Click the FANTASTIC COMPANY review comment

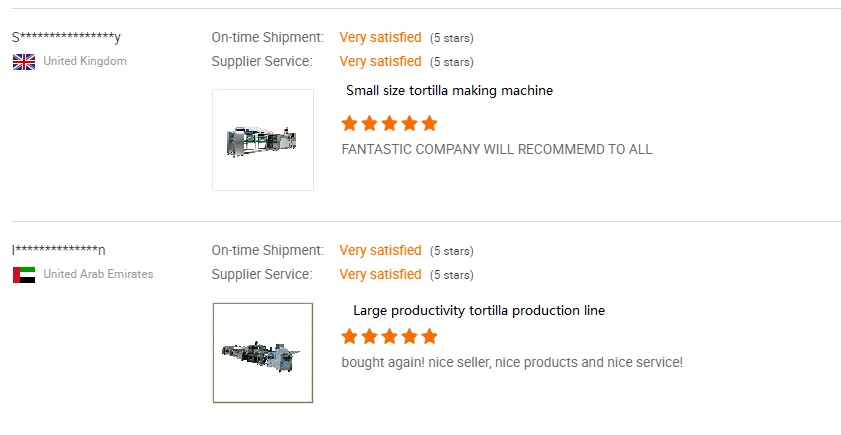[496, 150]
